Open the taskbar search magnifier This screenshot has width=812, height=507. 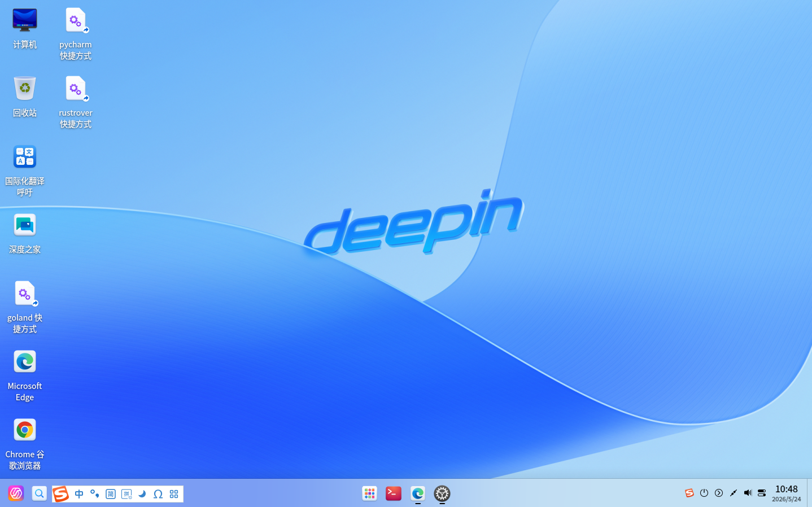coord(40,493)
